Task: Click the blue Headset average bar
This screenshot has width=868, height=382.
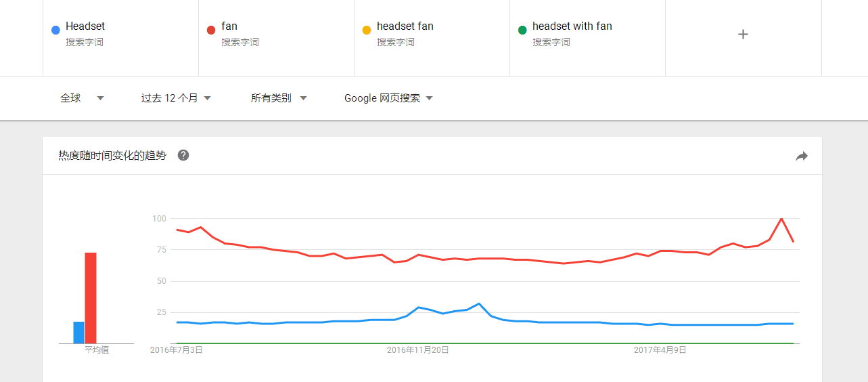Action: click(78, 333)
